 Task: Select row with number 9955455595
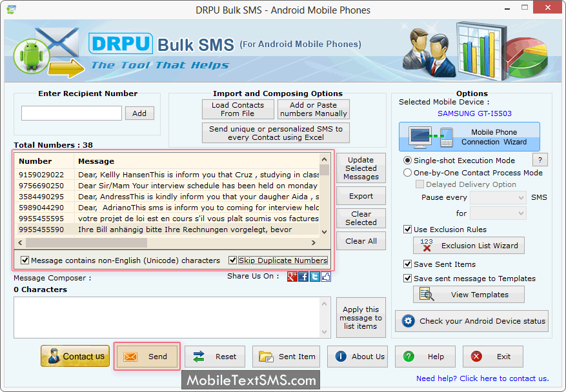(x=167, y=219)
